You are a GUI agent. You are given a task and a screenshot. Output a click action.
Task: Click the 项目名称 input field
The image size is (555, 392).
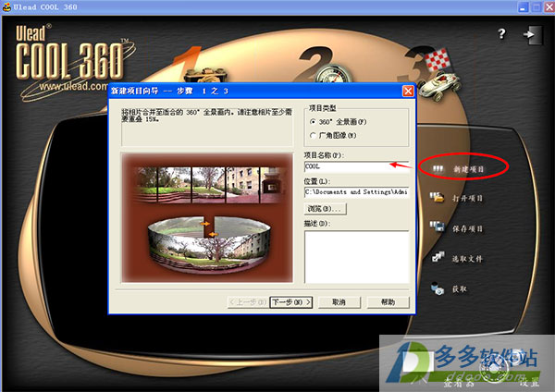coord(356,166)
